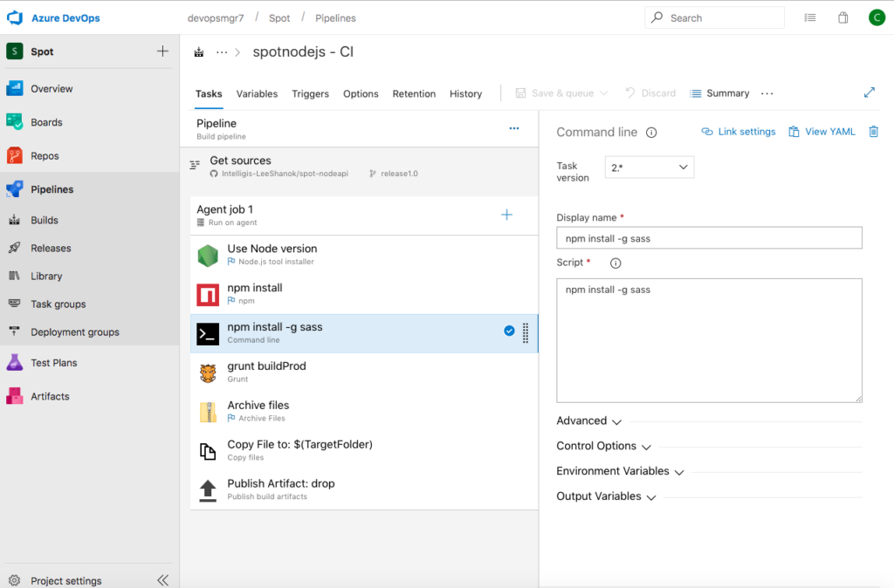Viewport: 894px width, 588px height.
Task: Open the shopping bag marketplace icon
Action: [x=842, y=17]
